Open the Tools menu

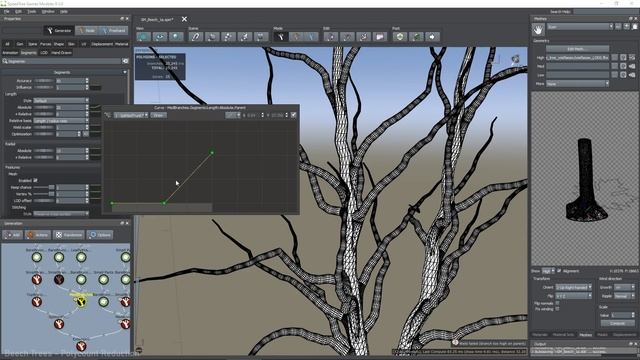pos(31,12)
